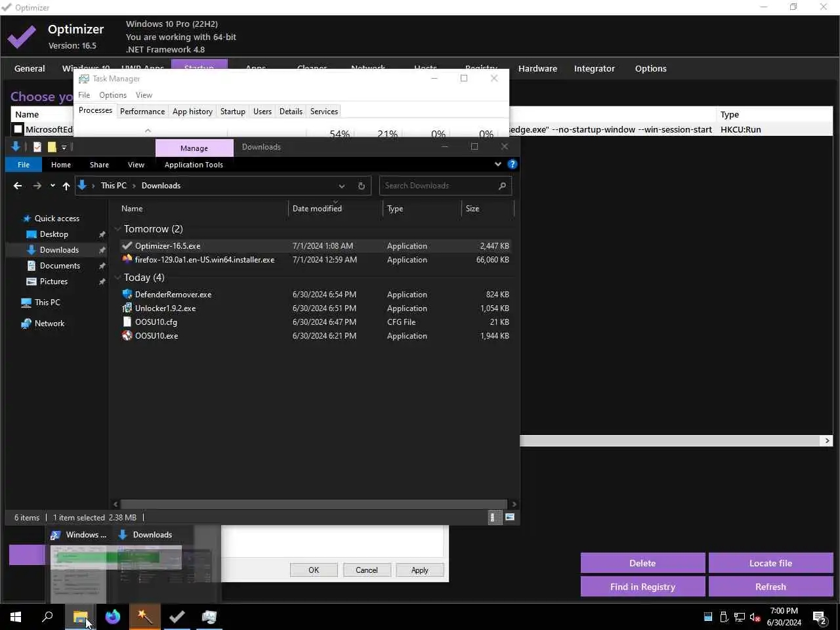The width and height of the screenshot is (840, 630).
Task: Open Windows Start menu
Action: 16,617
